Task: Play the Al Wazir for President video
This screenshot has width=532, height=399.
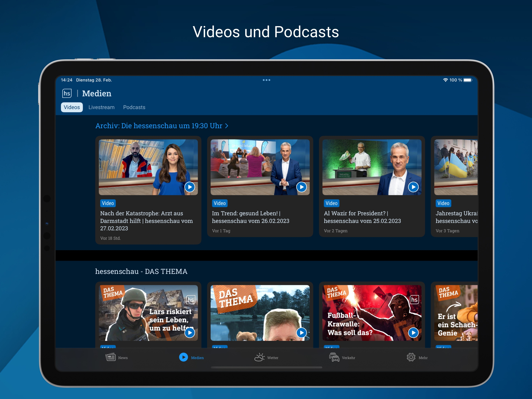Action: [413, 187]
